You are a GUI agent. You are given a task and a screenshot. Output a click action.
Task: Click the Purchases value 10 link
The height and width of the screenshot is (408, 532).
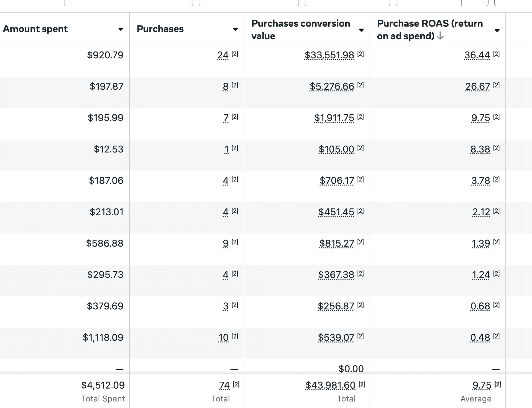click(x=223, y=337)
